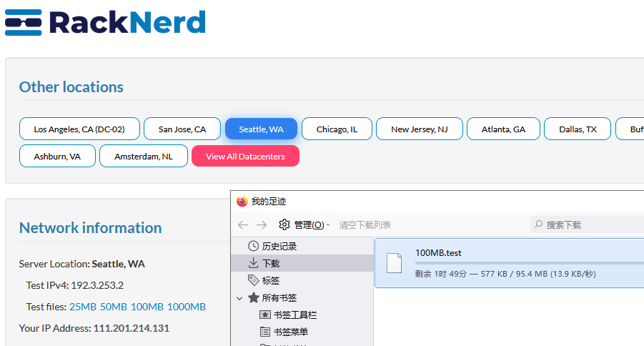Click the 书签菜单 list icon

coord(265,332)
